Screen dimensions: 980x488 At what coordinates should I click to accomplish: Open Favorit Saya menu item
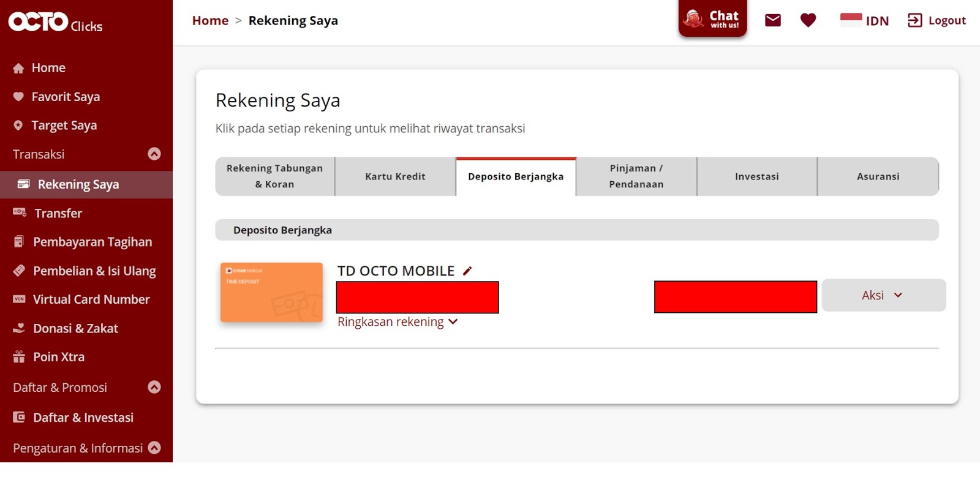(66, 97)
